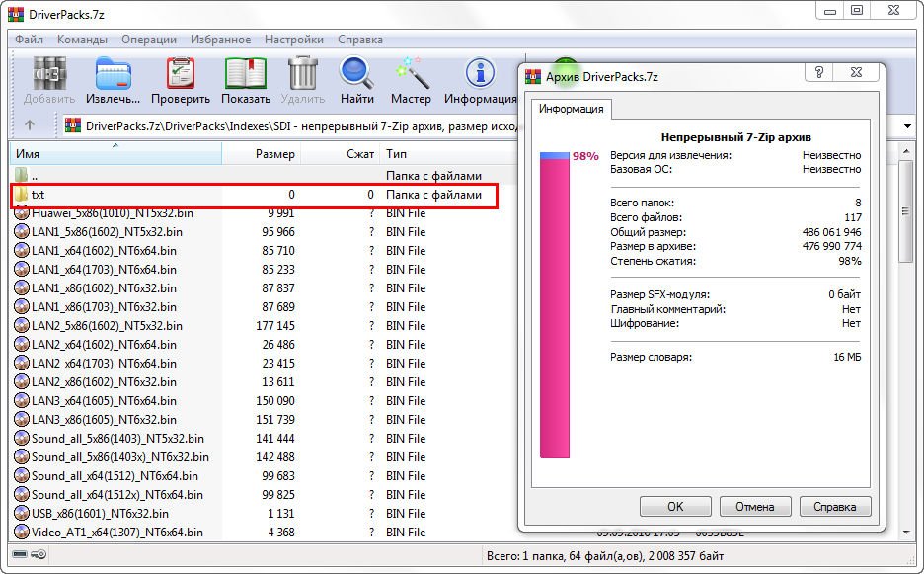Select file LAN2_x86(1602)_NT6x32.bin
This screenshot has width=924, height=574.
104,381
